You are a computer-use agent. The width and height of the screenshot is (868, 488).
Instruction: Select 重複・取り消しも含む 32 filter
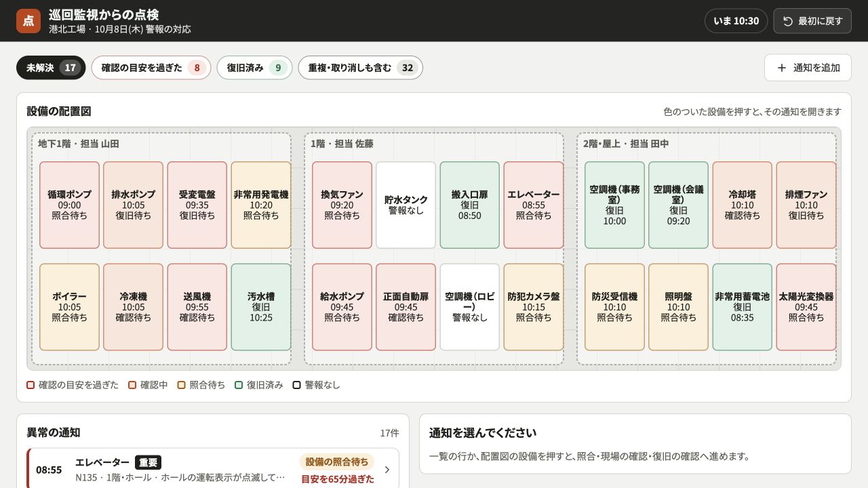coord(360,68)
